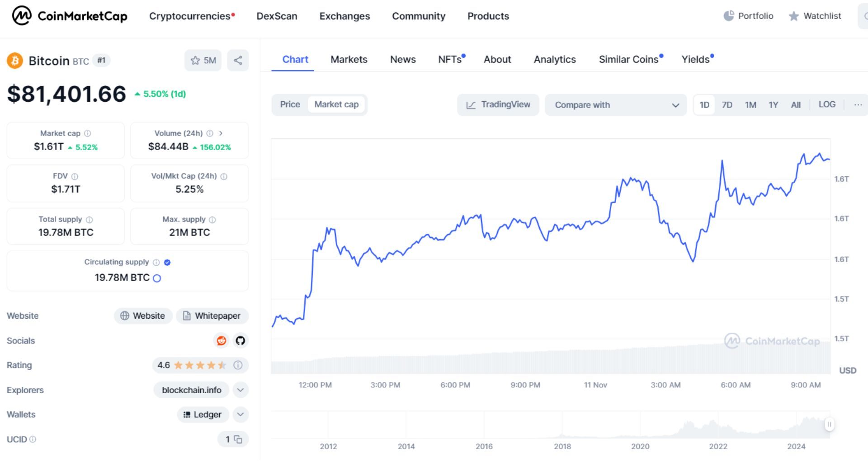Enable LOG scale on the chart
Screen dimensions: 868x461
tap(827, 104)
